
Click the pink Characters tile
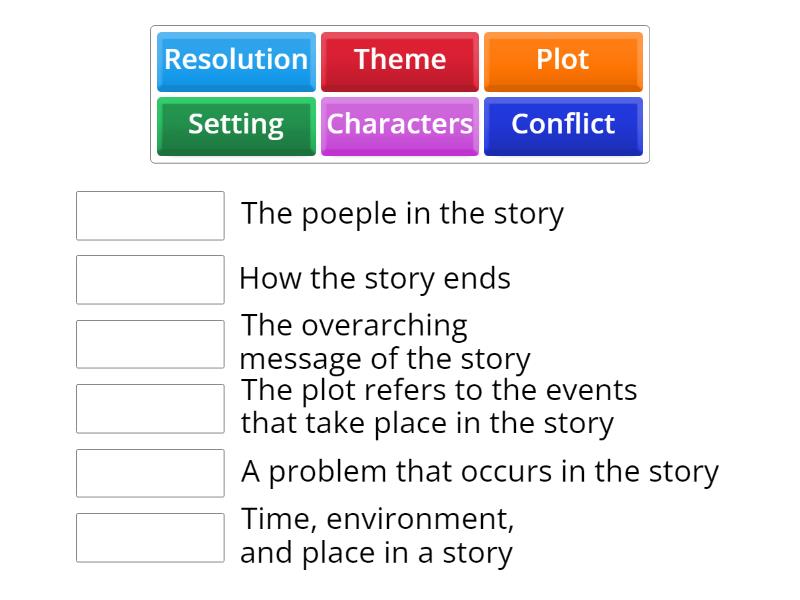tap(400, 125)
